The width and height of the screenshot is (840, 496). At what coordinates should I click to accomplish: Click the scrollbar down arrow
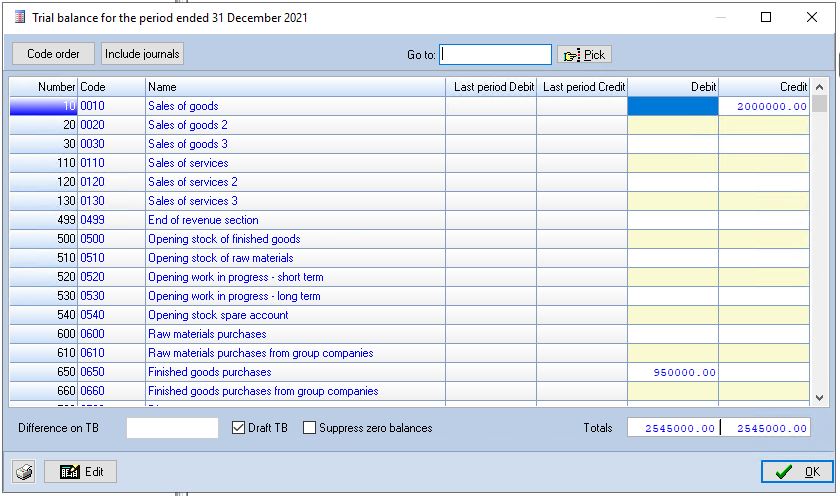coord(819,397)
